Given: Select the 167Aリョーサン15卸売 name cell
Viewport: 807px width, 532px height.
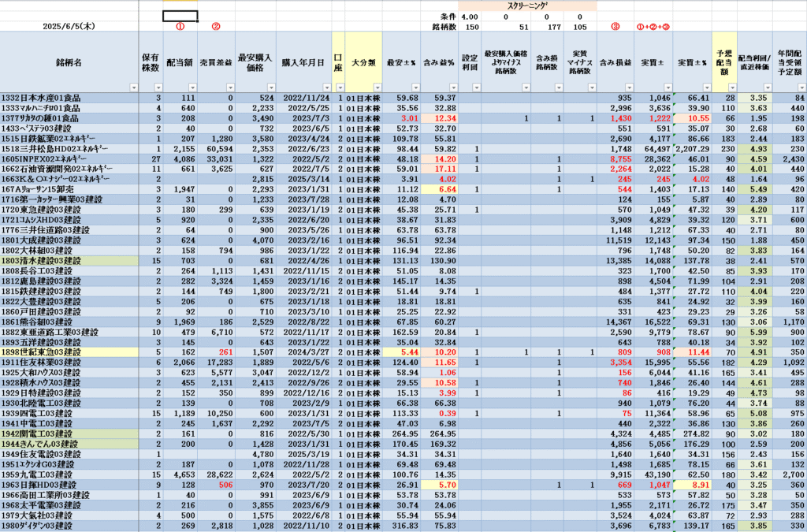Looking at the screenshot, I should tap(69, 189).
